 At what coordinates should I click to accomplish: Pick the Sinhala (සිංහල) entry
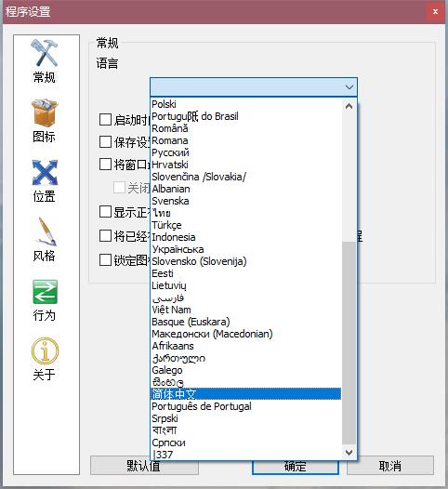click(x=246, y=382)
